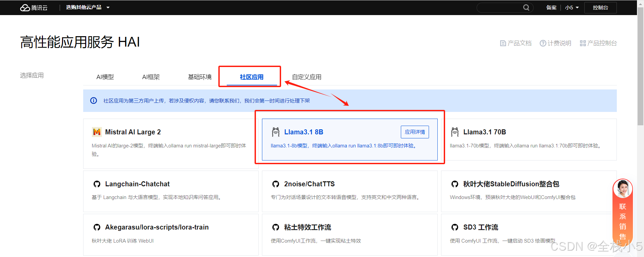Select the Akegarasu/lora-scripts/lora-train title

157,227
